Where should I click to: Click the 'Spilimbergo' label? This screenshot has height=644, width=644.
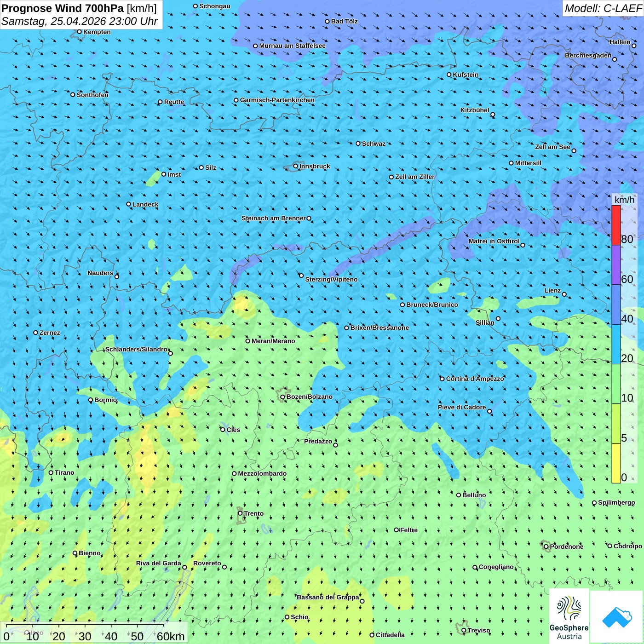tap(617, 502)
